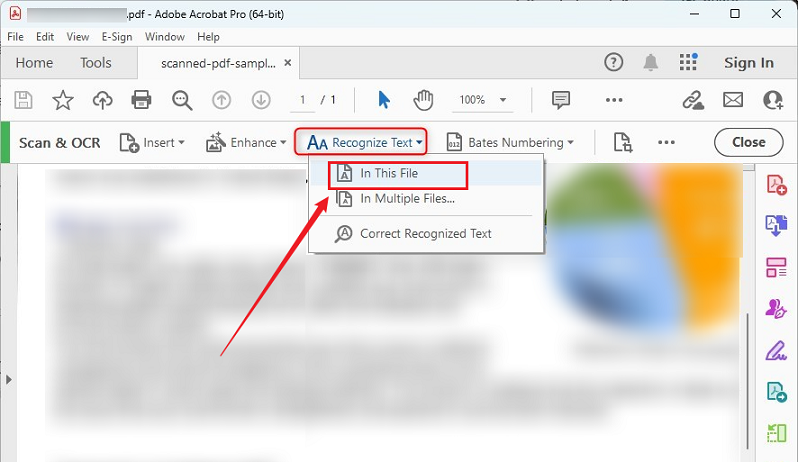The width and height of the screenshot is (798, 462).
Task: Open the File menu
Action: 15,37
